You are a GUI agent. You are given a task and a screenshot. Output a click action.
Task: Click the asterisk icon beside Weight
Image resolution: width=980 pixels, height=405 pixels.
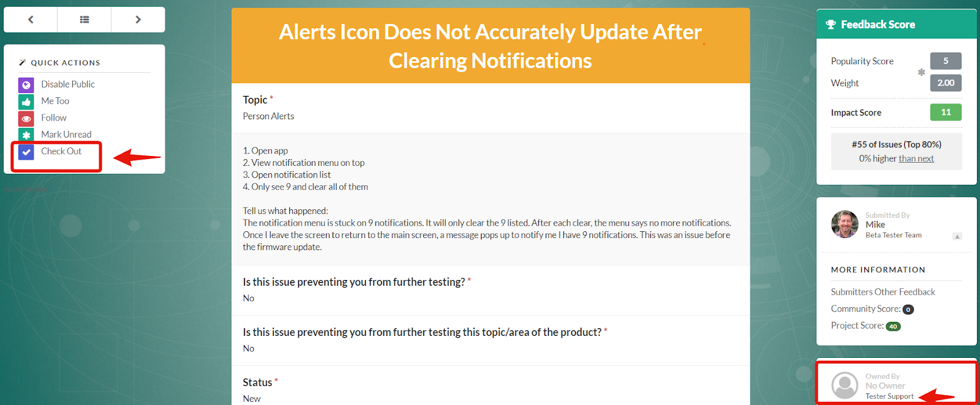click(x=921, y=72)
